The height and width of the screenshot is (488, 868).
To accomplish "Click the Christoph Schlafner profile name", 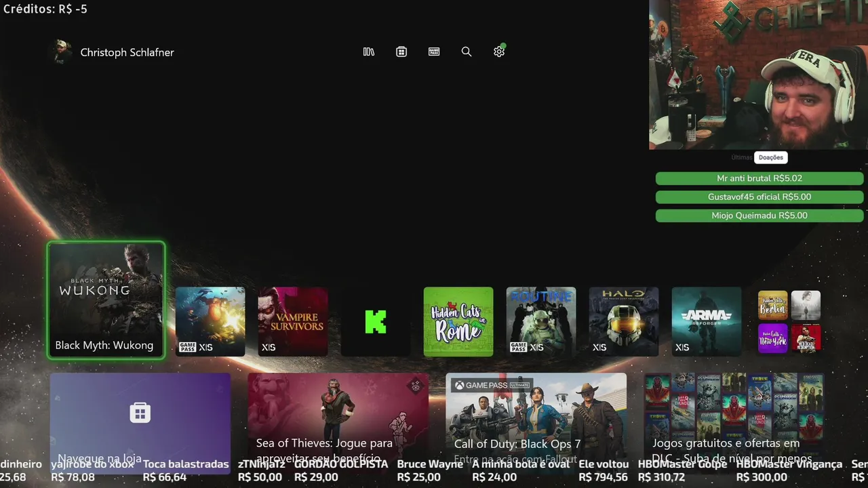I will coord(127,52).
